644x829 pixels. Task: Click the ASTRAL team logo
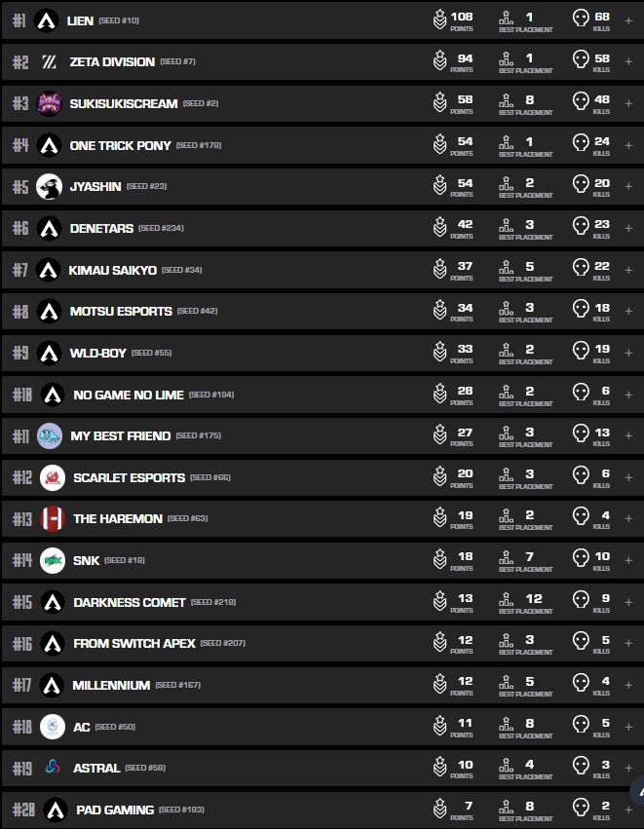point(53,768)
